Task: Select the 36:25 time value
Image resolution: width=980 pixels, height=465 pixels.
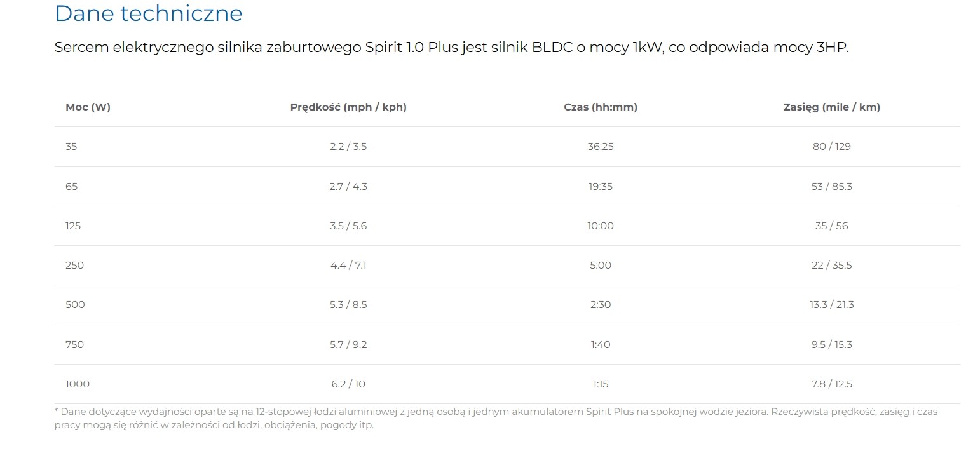Action: click(x=601, y=147)
